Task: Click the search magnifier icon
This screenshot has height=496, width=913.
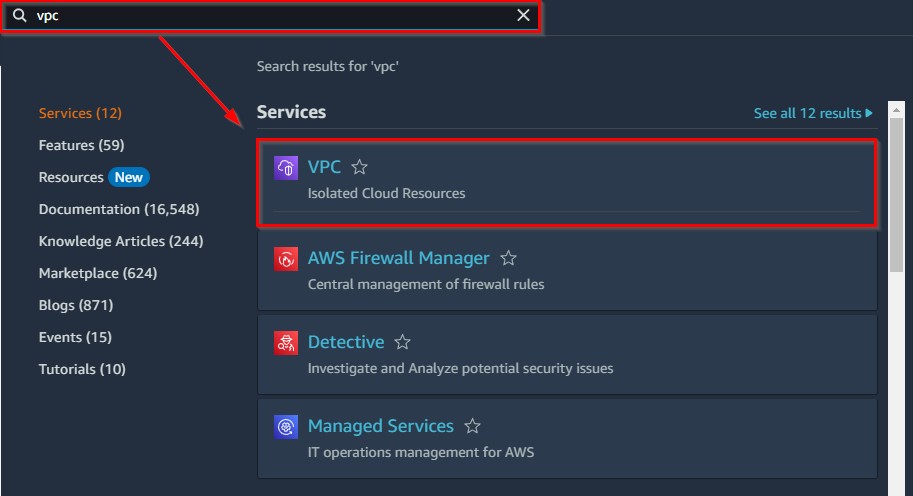Action: coord(19,16)
